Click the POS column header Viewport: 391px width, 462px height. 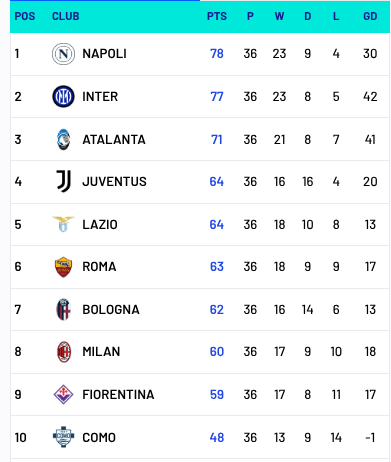click(25, 16)
